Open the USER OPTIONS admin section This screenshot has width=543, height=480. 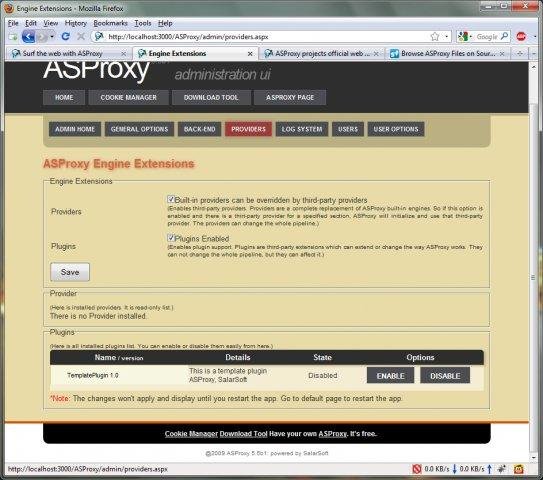[396, 129]
